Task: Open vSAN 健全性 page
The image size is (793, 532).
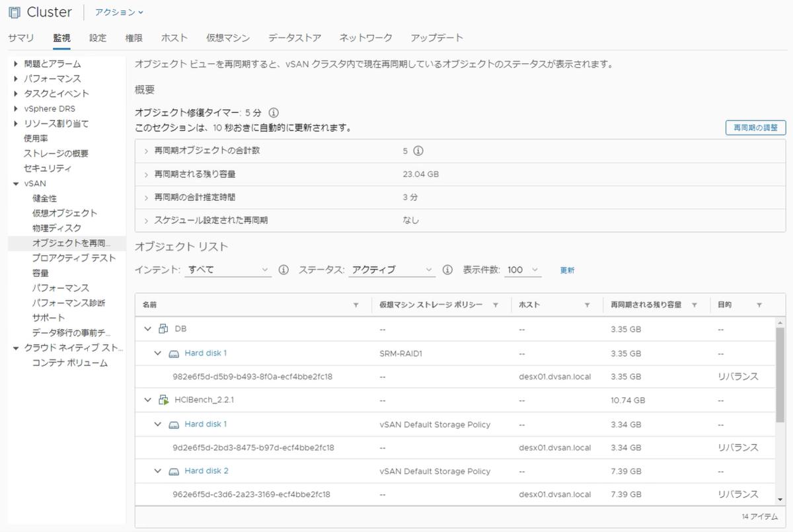Action: click(44, 198)
